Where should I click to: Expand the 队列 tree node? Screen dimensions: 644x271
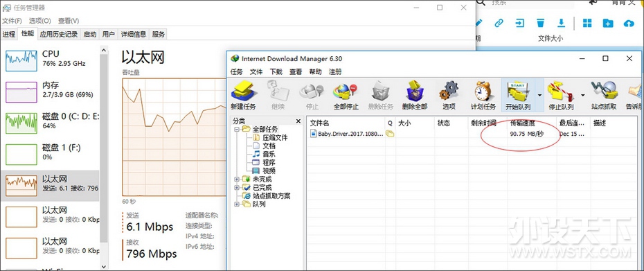237,204
